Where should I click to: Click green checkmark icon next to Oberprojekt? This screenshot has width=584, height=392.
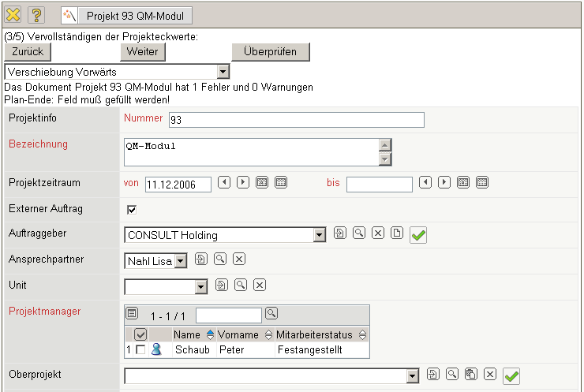[x=511, y=375]
